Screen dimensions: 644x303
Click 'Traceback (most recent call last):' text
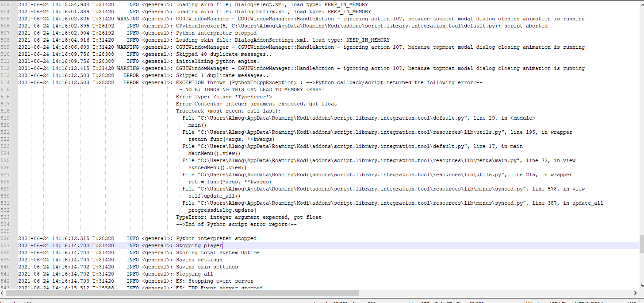coord(228,111)
